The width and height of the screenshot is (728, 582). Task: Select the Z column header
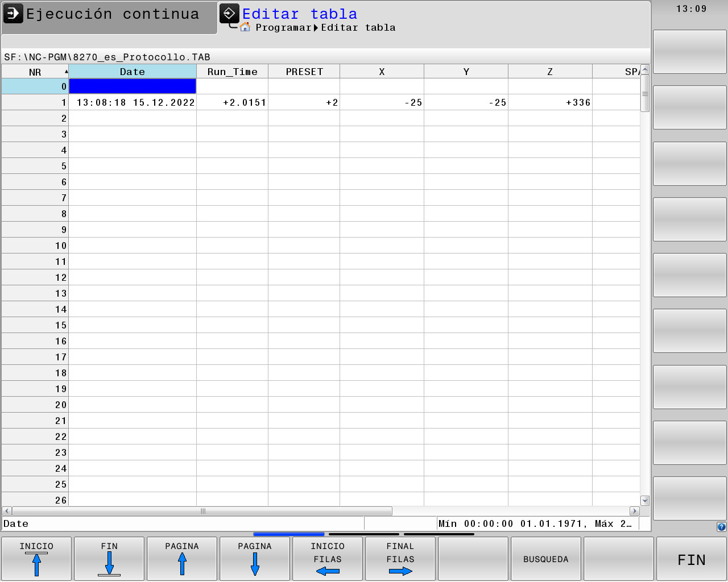(550, 72)
